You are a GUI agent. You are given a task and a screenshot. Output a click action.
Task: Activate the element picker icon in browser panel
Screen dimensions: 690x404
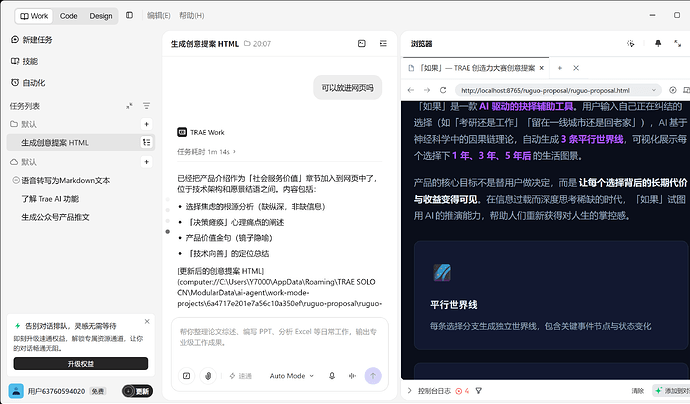pyautogui.click(x=631, y=43)
